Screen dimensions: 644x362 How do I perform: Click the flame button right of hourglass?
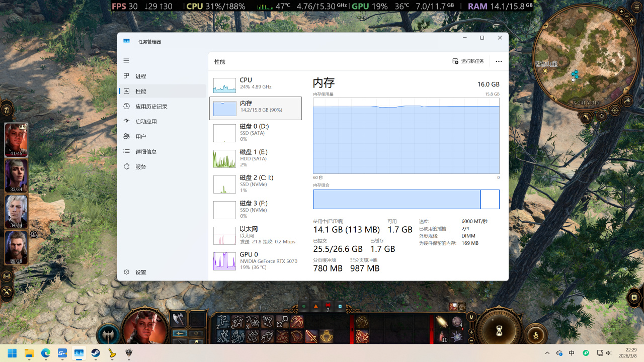pos(535,334)
